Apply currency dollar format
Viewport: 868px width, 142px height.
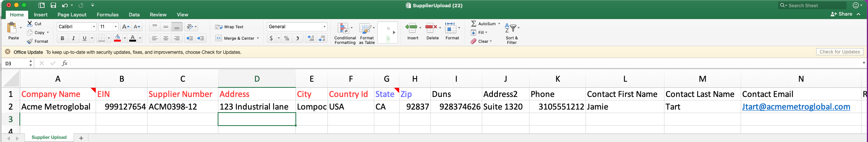(x=271, y=38)
